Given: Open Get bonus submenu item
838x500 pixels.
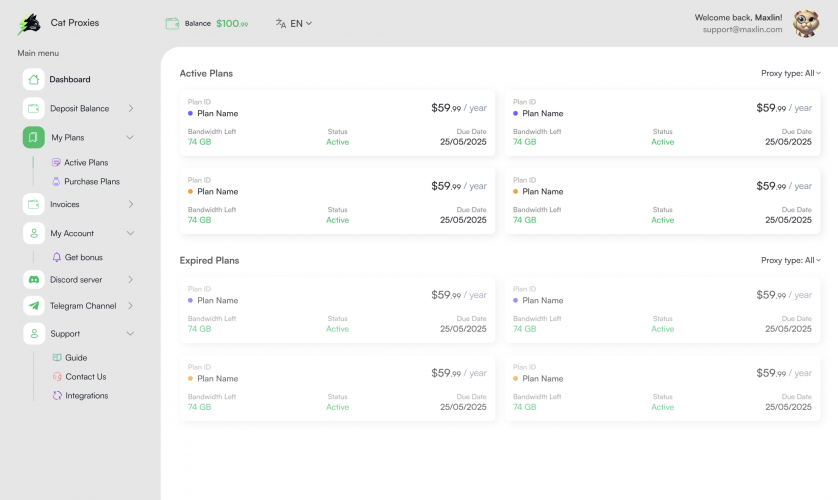Looking at the screenshot, I should (x=83, y=257).
